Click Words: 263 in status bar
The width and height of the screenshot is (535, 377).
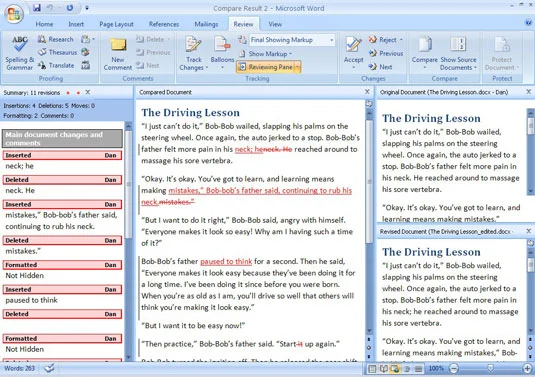(x=19, y=368)
